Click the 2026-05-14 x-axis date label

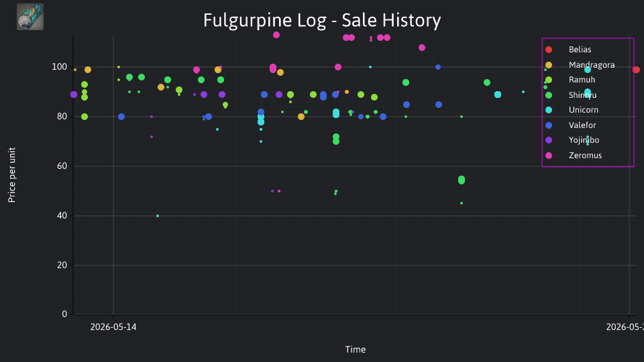[113, 327]
